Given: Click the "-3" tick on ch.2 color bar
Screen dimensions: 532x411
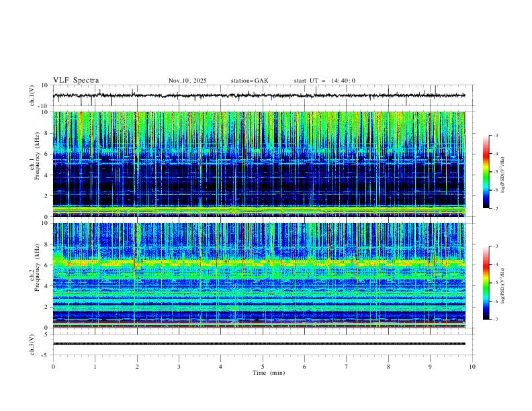Looking at the screenshot, I should 495,246.
